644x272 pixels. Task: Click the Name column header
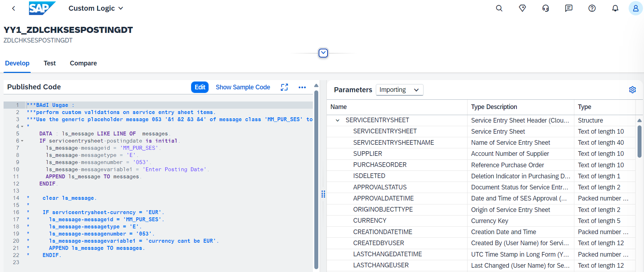click(397, 107)
